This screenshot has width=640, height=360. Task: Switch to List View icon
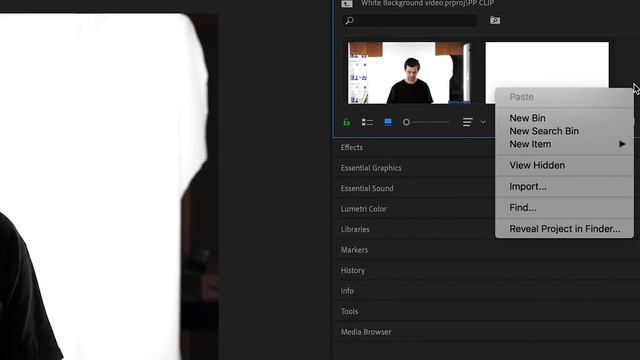coord(367,122)
